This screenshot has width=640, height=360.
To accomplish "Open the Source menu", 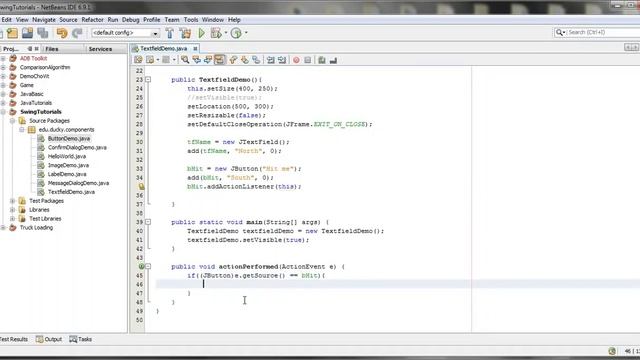I will (68, 20).
